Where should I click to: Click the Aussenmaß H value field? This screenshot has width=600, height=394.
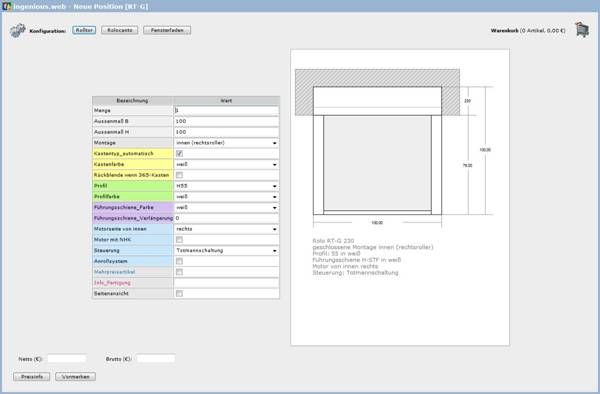(227, 132)
